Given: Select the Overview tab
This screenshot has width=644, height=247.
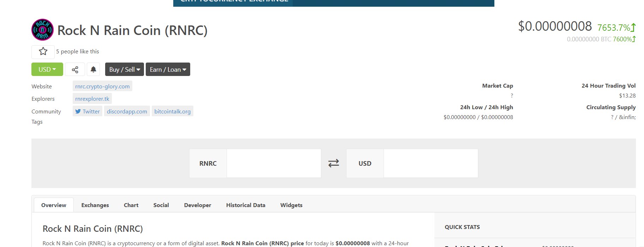Looking at the screenshot, I should coord(54,205).
